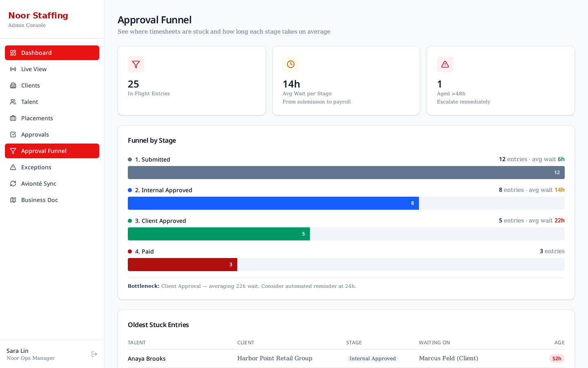
Task: Go to Live View page
Action: click(x=52, y=69)
